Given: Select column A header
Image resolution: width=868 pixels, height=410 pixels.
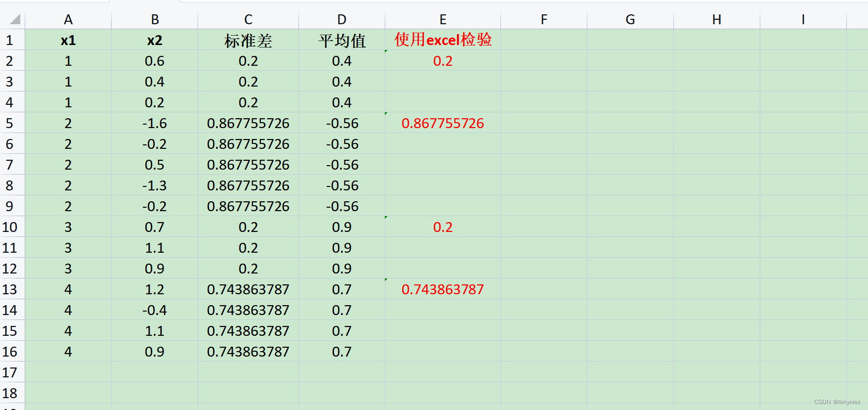Looking at the screenshot, I should (68, 19).
